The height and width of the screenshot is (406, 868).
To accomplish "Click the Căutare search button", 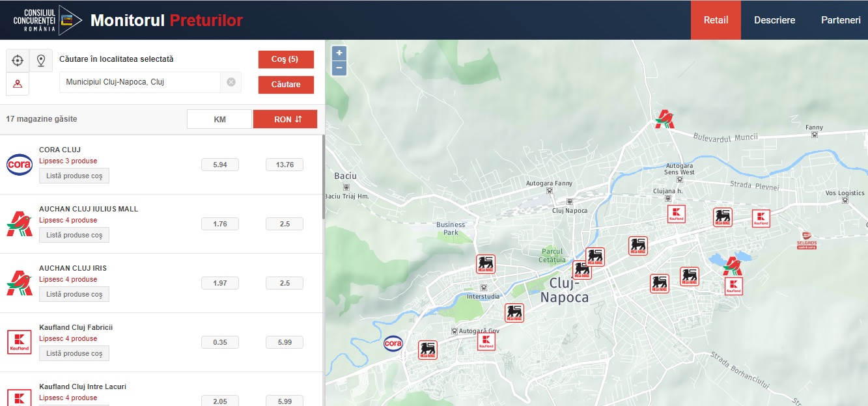I will [x=286, y=85].
